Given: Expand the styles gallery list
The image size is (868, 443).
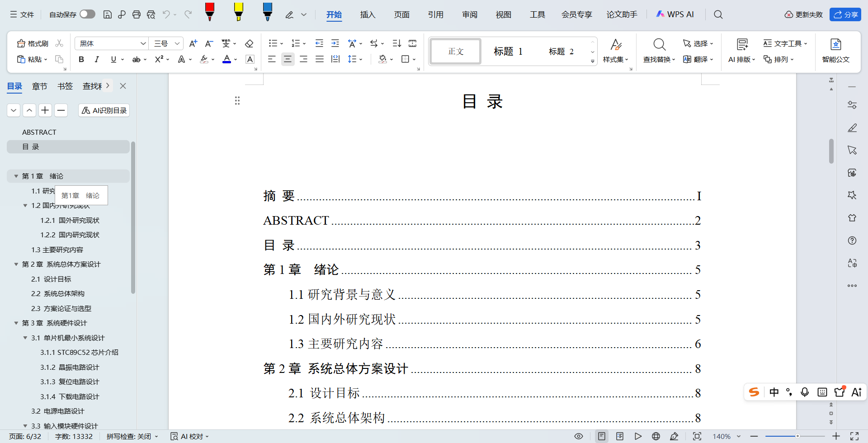Looking at the screenshot, I should [593, 61].
